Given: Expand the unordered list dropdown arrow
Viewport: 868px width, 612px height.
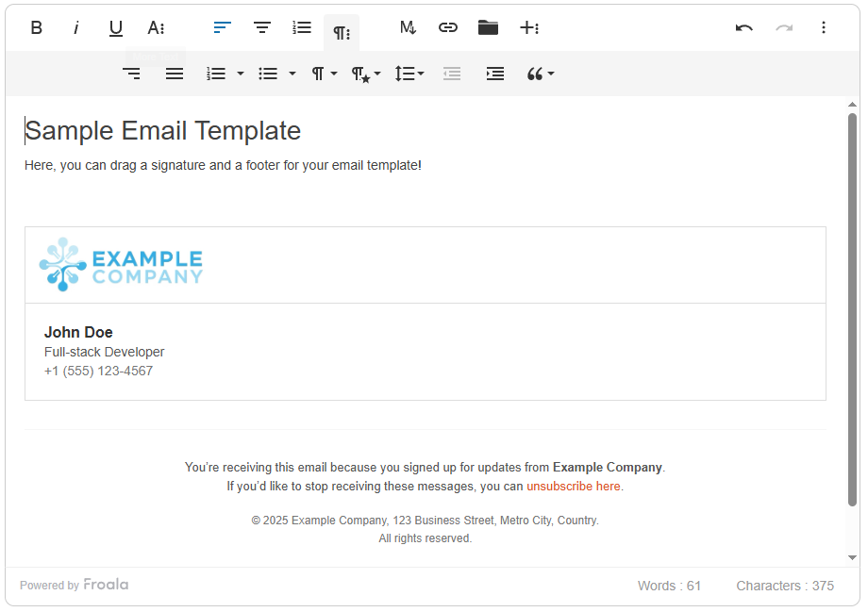Looking at the screenshot, I should 292,74.
